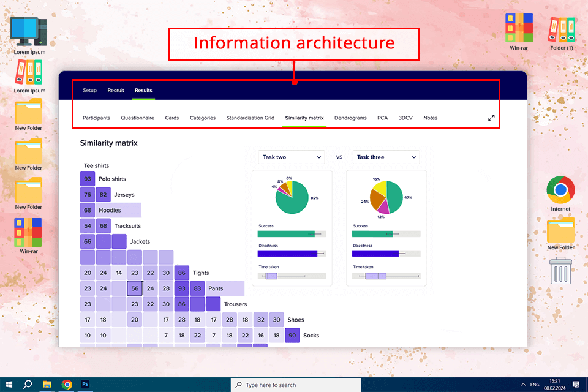This screenshot has height=392, width=588.
Task: Select the outlined 56 cell in Pants row
Action: click(x=135, y=288)
